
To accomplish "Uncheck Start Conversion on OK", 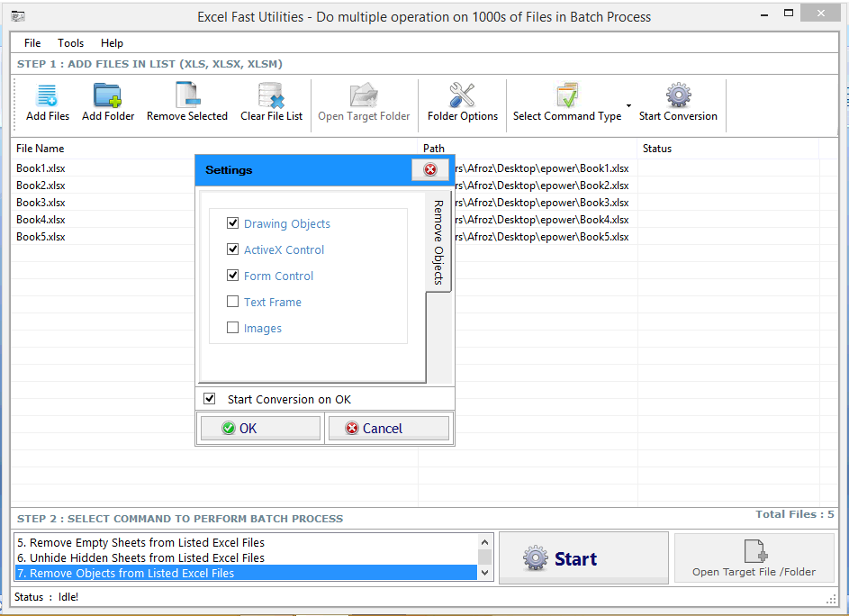I will coord(210,398).
